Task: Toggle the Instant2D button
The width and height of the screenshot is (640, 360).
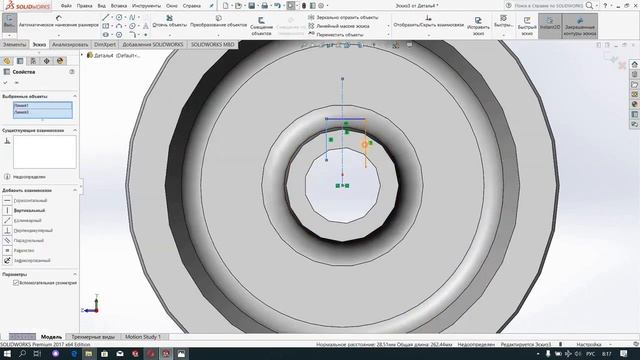Action: click(x=550, y=25)
